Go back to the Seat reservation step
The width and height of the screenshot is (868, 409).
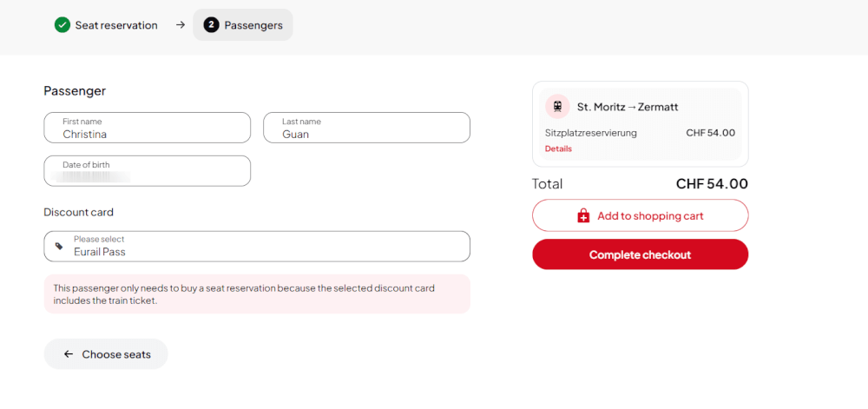tap(115, 25)
